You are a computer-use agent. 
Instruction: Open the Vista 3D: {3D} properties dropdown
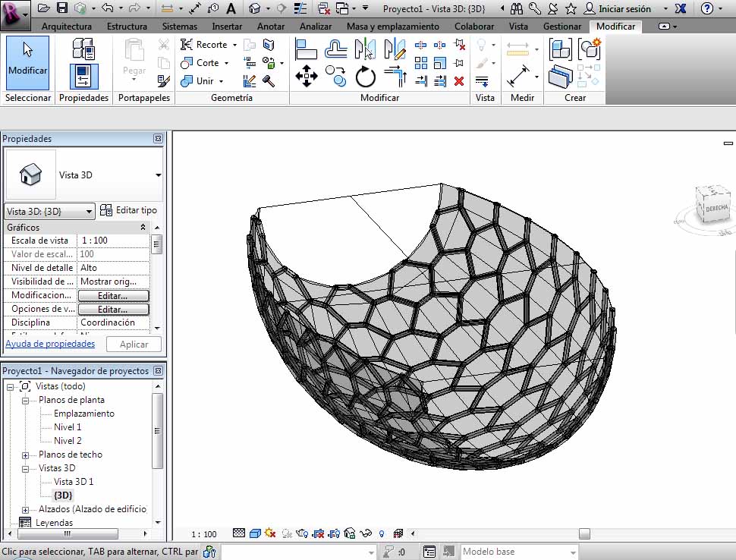pos(49,211)
